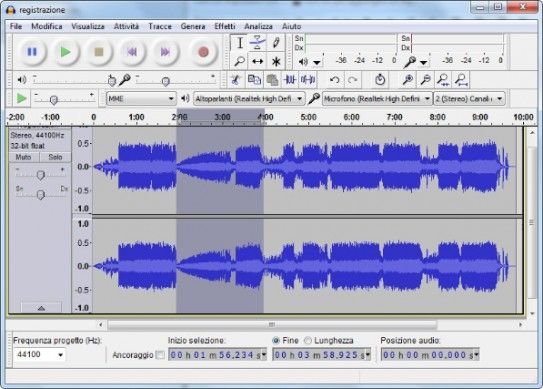Open input meter dropdown arrow

click(x=424, y=63)
